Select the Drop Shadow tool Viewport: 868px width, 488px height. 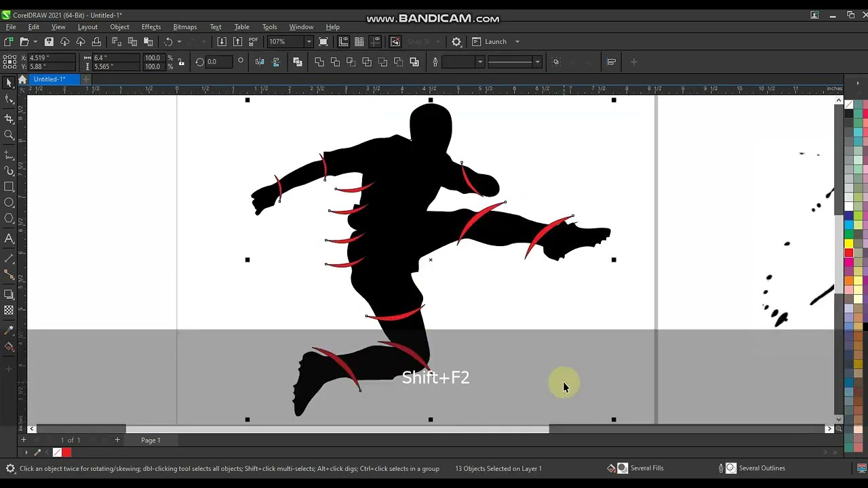(x=9, y=294)
